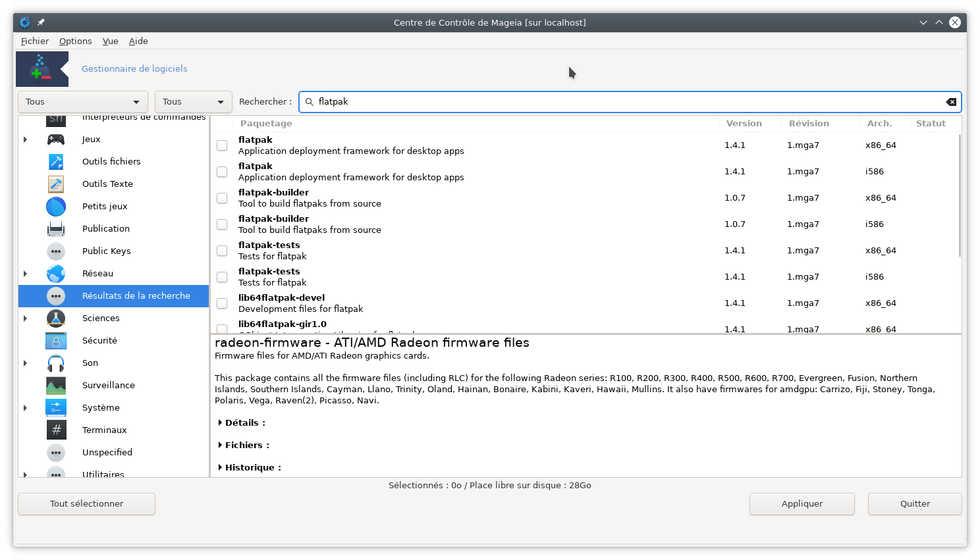The width and height of the screenshot is (980, 560).
Task: Tick the flatpak i586 package checkbox
Action: click(x=222, y=172)
